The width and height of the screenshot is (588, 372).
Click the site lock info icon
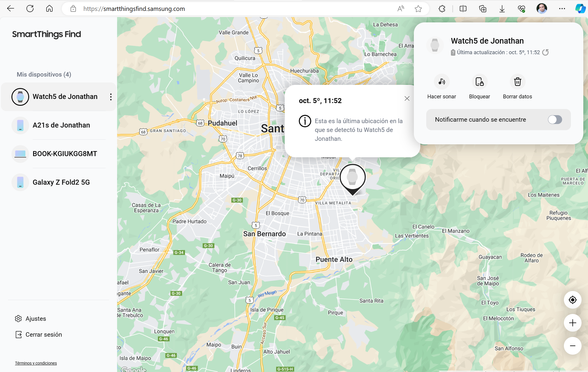point(73,9)
